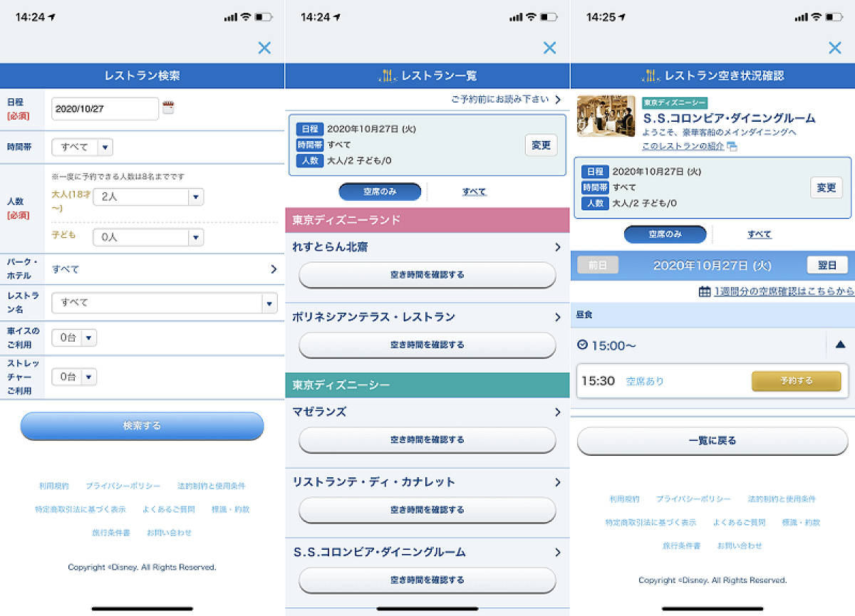This screenshot has width=855, height=616.
Task: Click the calendar icon for 1週間分の空席確認
Action: 704,291
